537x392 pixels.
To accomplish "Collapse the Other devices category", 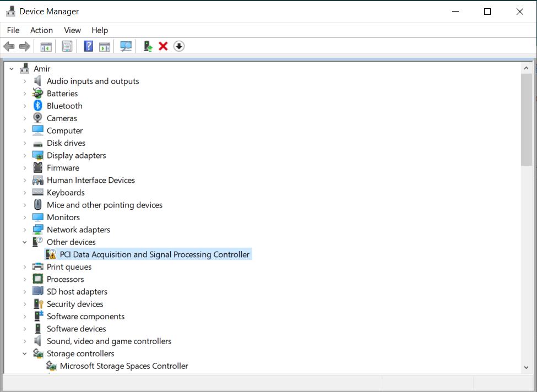I will pyautogui.click(x=25, y=242).
